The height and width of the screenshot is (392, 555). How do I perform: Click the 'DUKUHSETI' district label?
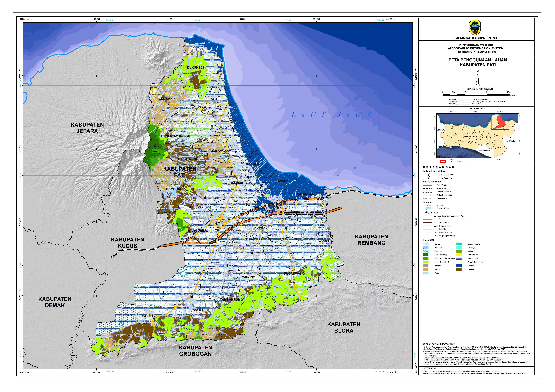(196, 67)
